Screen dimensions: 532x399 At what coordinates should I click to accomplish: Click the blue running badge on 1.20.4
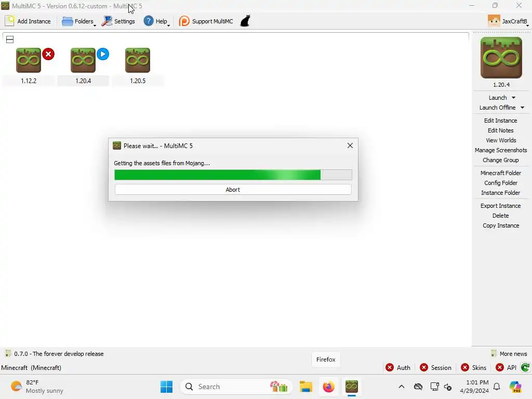(x=103, y=54)
